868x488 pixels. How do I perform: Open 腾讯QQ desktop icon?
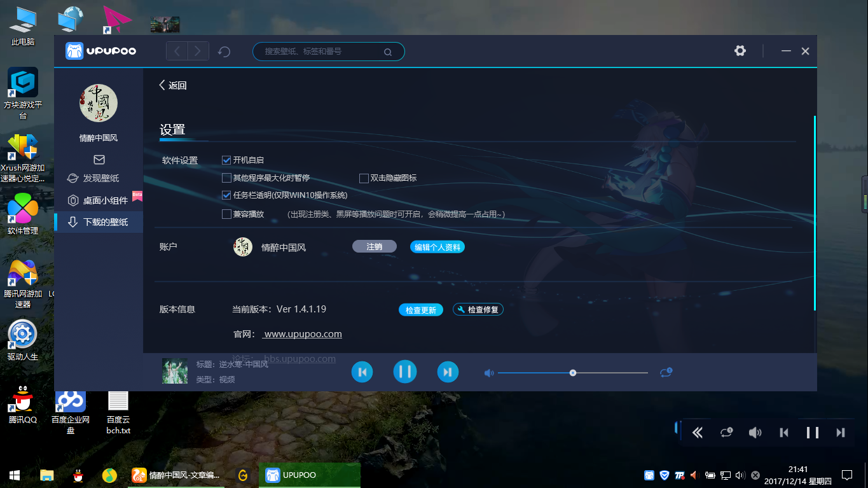(23, 405)
